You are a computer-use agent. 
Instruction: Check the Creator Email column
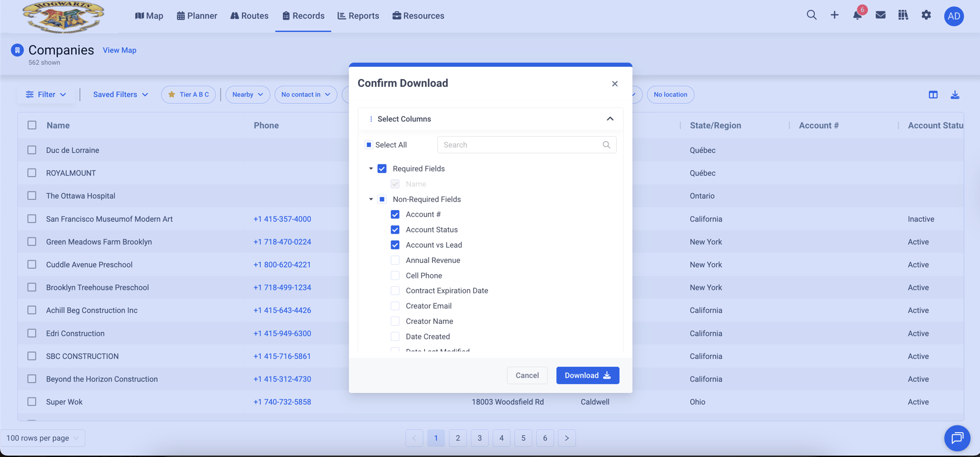point(395,306)
